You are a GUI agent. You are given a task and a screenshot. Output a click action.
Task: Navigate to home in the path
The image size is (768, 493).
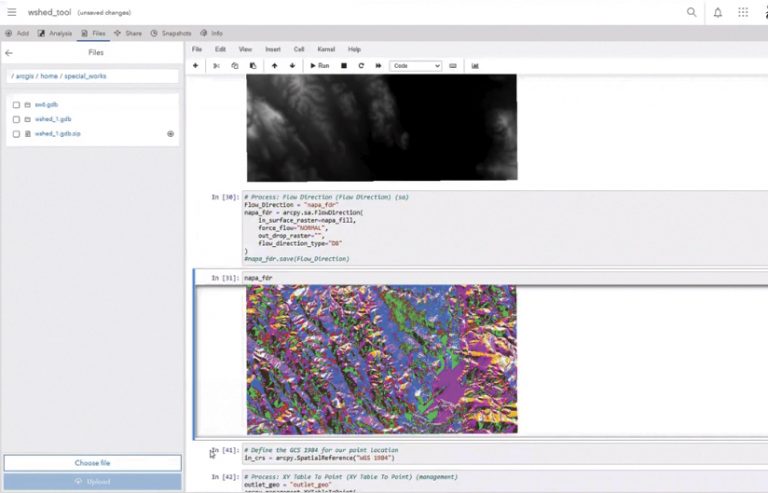pos(49,76)
